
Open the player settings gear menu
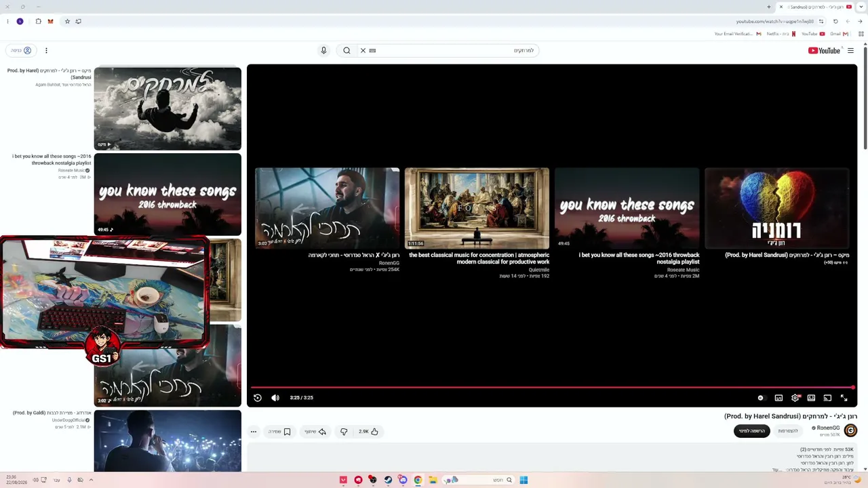click(795, 398)
